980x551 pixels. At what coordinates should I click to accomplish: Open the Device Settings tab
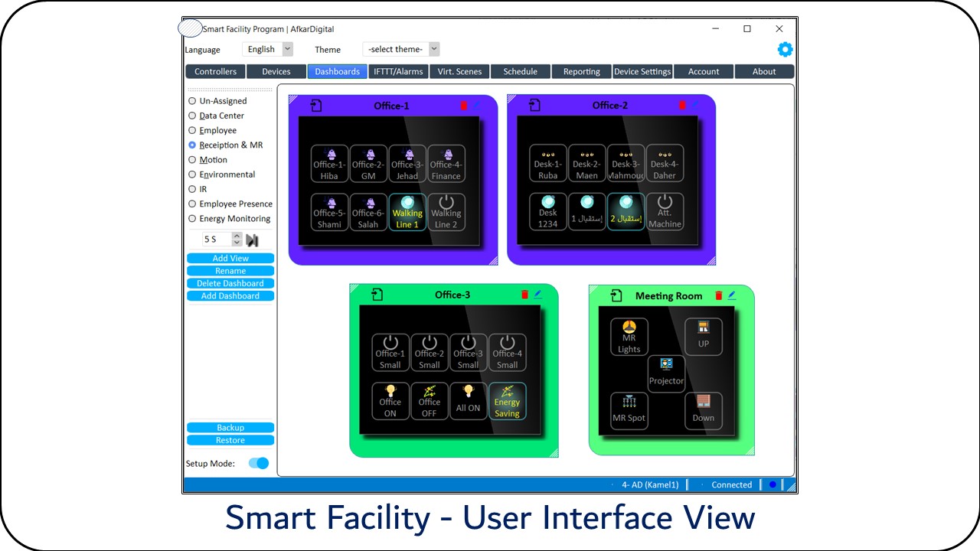[642, 71]
